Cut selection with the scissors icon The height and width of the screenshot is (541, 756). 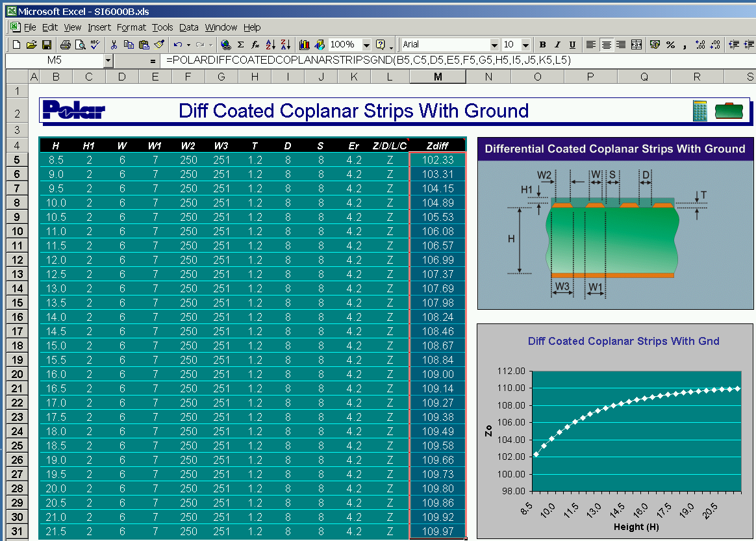[x=114, y=45]
